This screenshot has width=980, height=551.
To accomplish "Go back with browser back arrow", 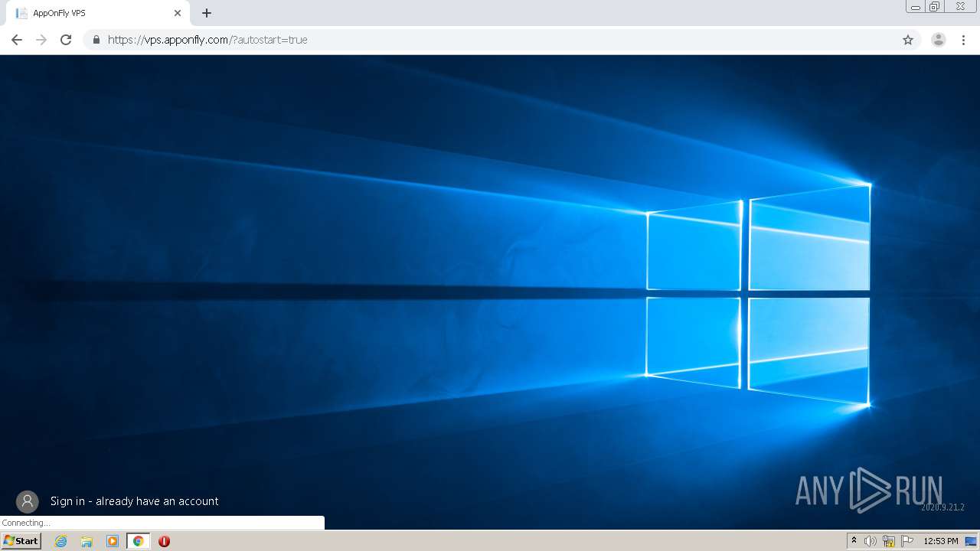I will (17, 40).
